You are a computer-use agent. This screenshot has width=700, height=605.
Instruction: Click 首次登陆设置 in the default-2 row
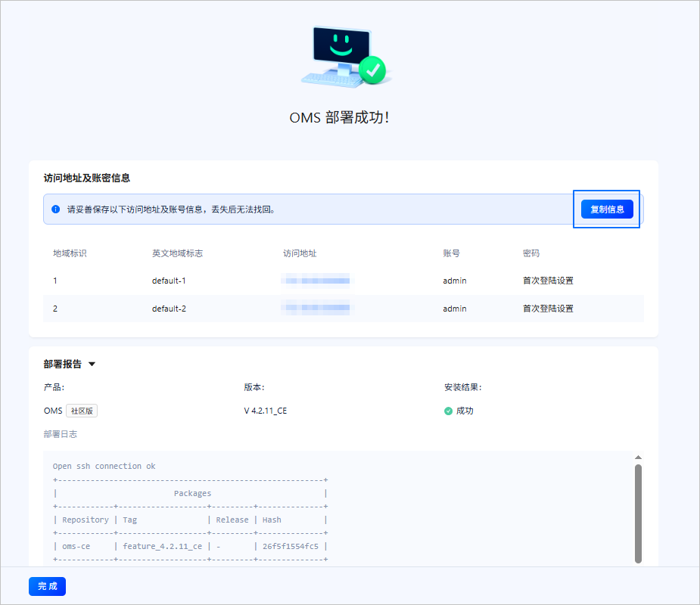pyautogui.click(x=548, y=309)
